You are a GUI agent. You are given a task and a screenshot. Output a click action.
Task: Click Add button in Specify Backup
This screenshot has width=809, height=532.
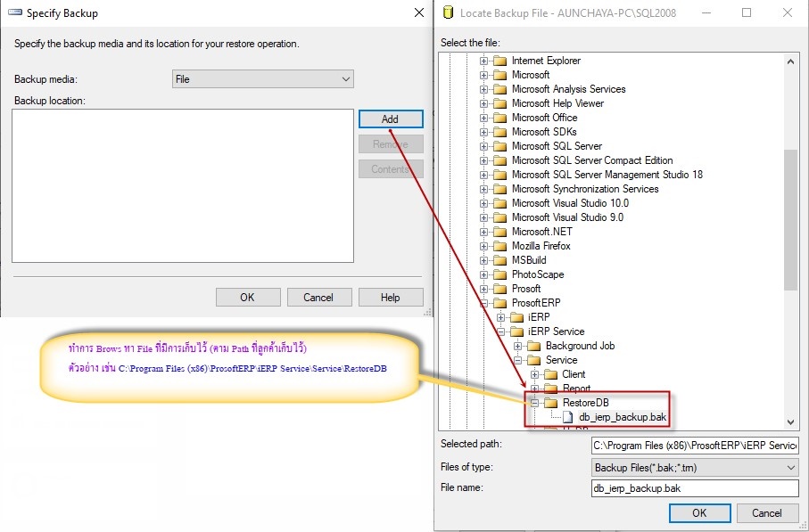391,119
